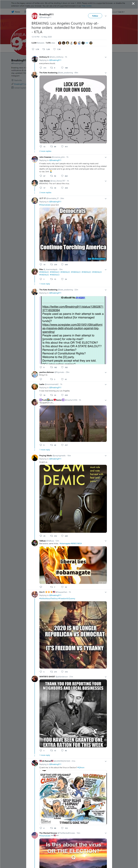This screenshot has height=868, width=138.
Task: Reply to the main Breaking911 tweet
Action: pyautogui.click(x=35, y=49)
